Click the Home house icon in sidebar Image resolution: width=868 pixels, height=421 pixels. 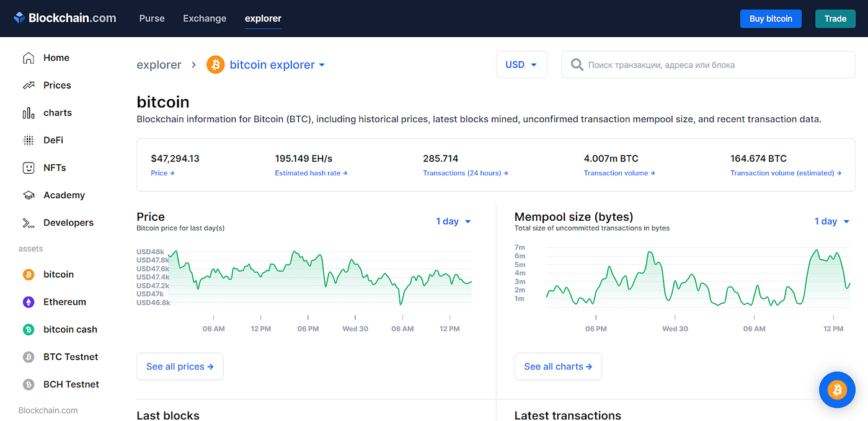point(29,58)
